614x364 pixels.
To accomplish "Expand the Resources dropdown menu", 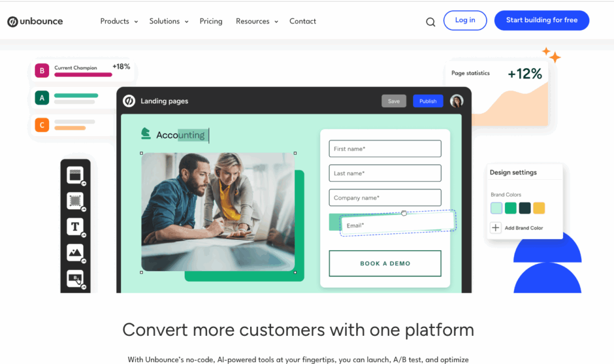I will [x=257, y=21].
